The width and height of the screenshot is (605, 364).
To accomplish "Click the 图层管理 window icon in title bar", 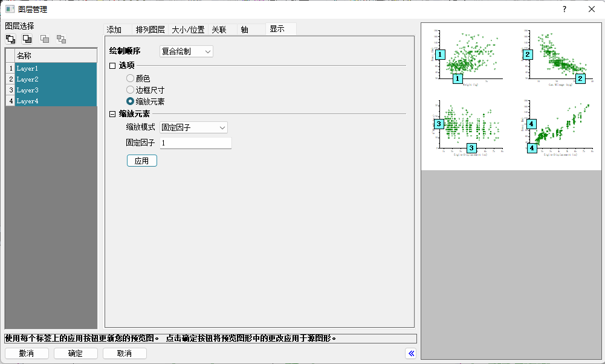I will (10, 9).
